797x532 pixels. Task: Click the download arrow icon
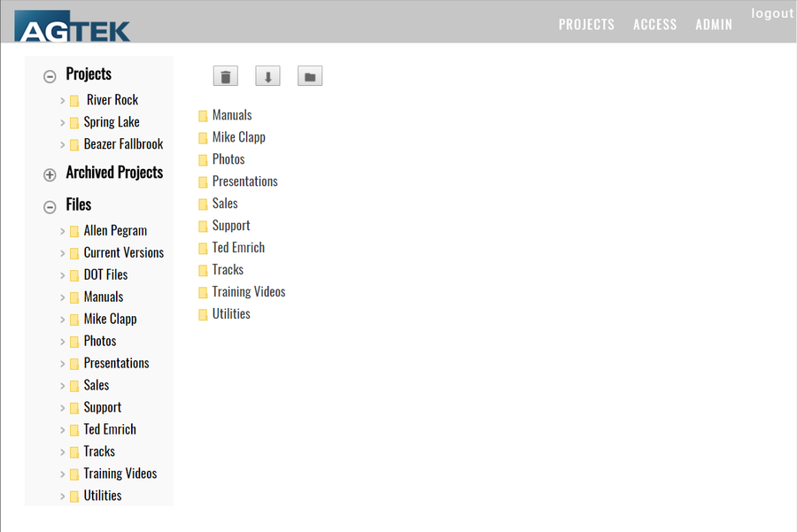(267, 75)
